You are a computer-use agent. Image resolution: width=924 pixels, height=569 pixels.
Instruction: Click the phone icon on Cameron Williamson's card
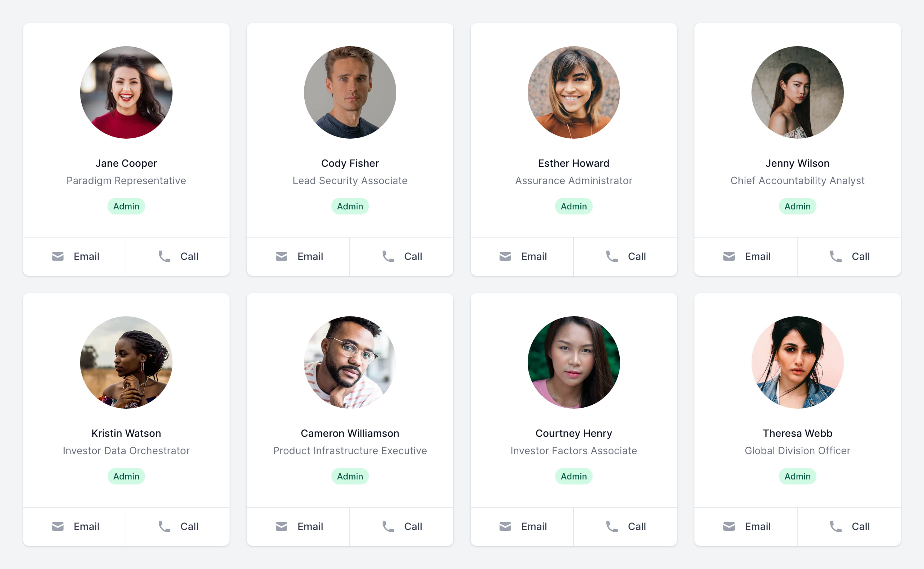[x=388, y=526]
